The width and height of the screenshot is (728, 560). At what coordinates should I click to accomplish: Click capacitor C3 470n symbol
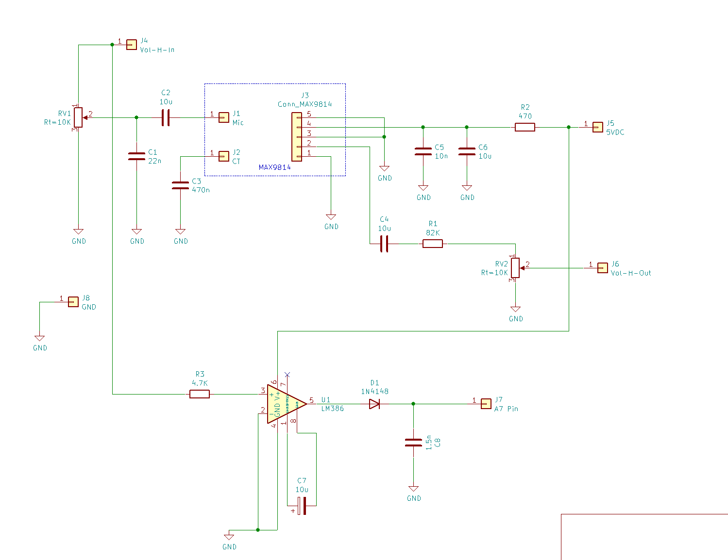tap(180, 185)
